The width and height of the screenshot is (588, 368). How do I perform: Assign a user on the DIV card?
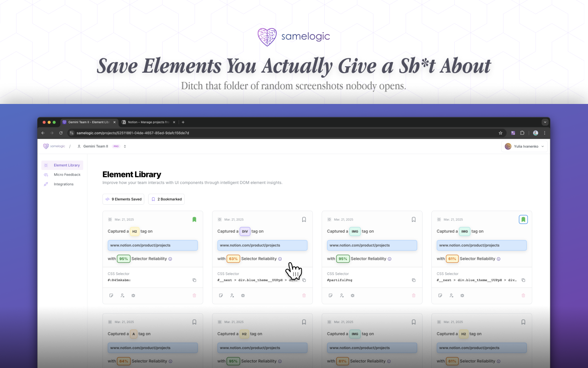click(x=232, y=295)
